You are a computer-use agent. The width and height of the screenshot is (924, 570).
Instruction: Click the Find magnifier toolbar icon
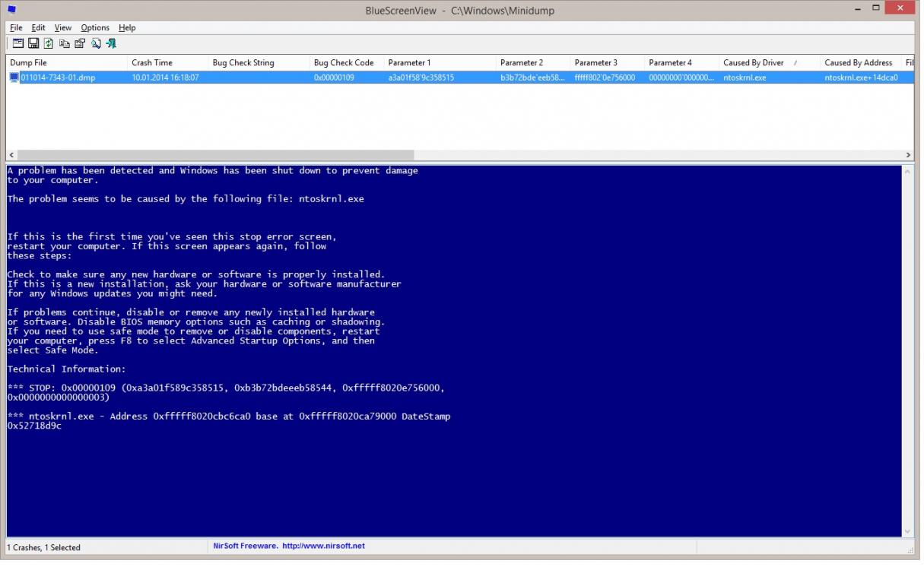click(x=96, y=43)
